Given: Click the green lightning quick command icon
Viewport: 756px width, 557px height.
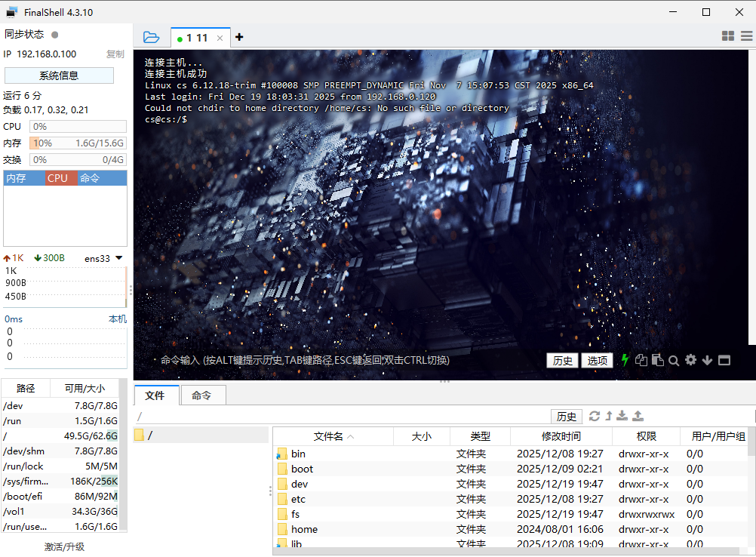Looking at the screenshot, I should click(x=625, y=360).
